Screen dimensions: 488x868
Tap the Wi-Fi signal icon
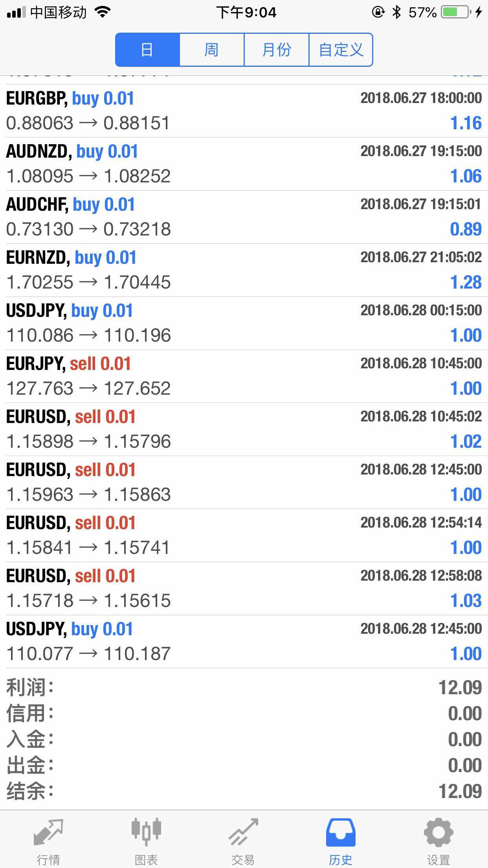[x=103, y=12]
